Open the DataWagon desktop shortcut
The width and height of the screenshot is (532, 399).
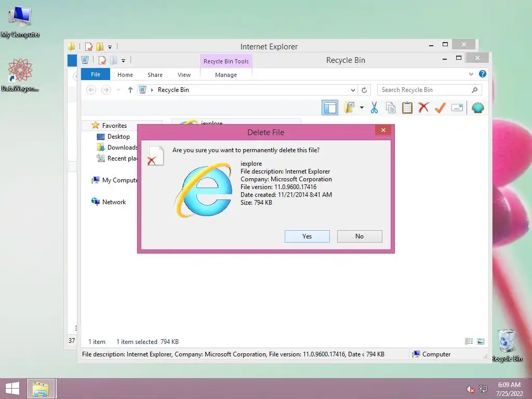[x=20, y=75]
